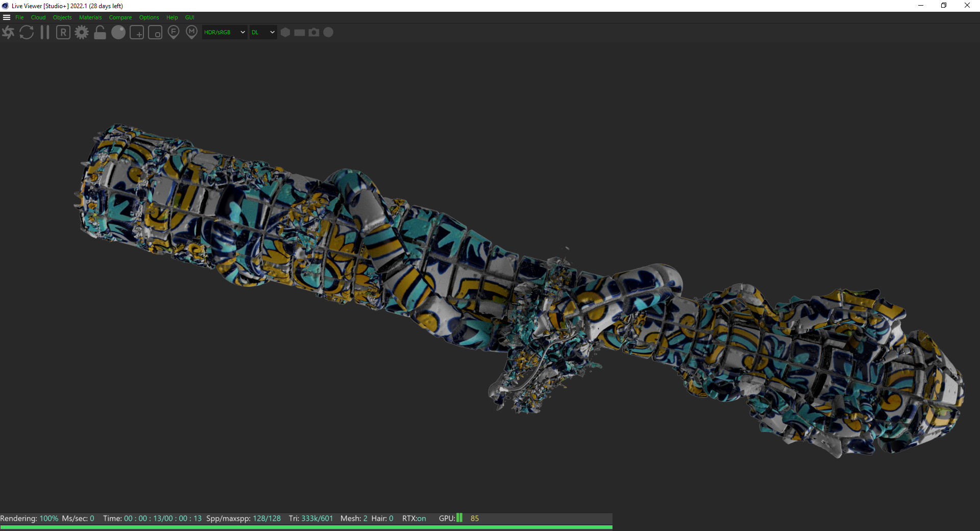Viewport: 980px width, 531px height.
Task: Select the film region tool
Action: click(155, 33)
